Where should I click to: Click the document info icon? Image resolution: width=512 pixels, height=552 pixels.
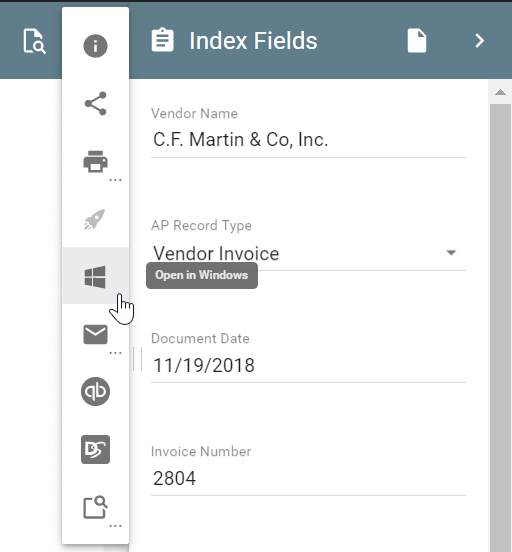coord(95,46)
